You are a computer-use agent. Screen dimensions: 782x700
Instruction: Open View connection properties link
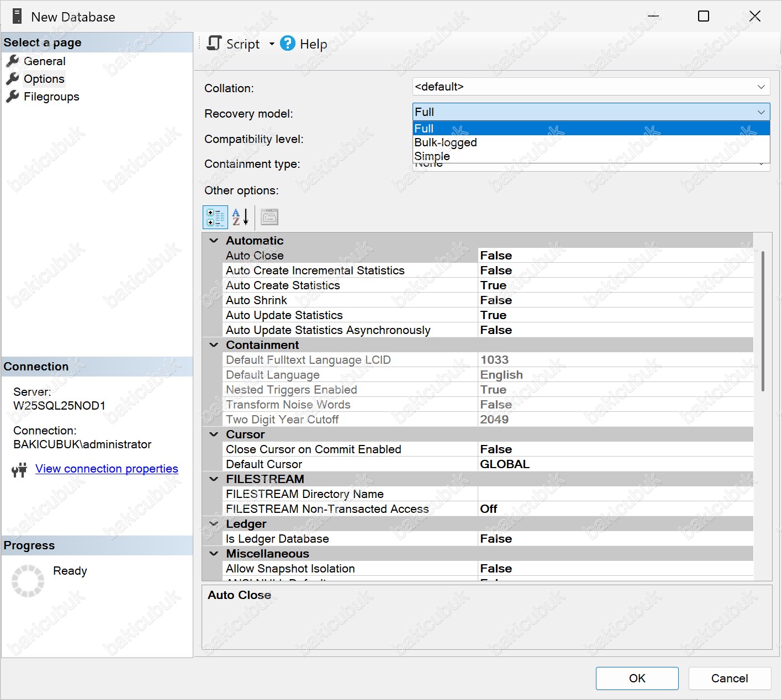107,469
